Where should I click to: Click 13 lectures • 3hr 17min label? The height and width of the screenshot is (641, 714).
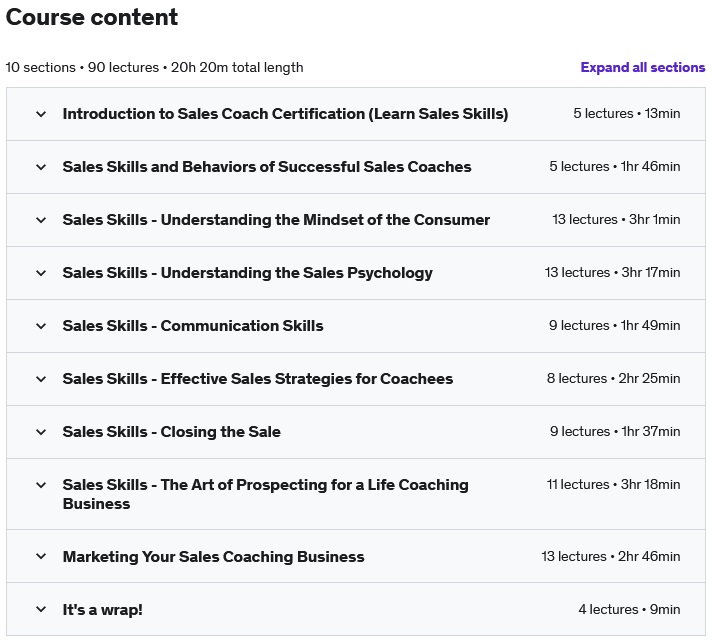612,272
